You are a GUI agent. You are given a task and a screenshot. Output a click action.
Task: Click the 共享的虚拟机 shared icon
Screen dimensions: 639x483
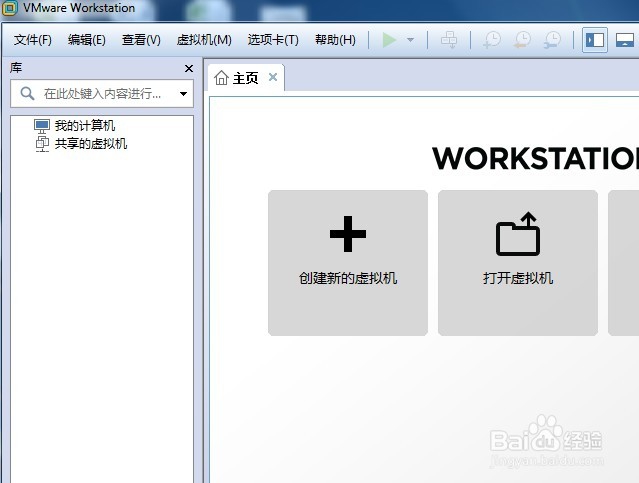[x=42, y=144]
